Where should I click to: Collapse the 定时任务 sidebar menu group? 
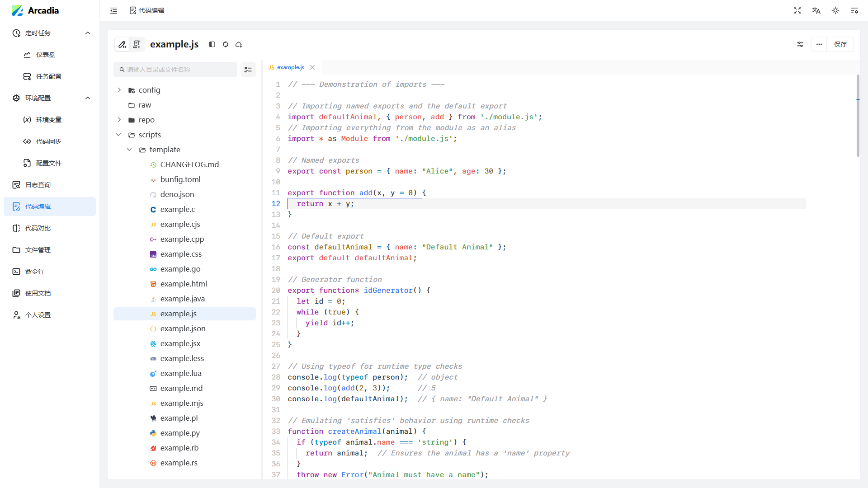click(88, 33)
